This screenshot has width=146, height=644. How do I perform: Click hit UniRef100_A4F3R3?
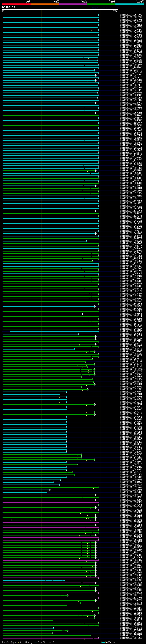[131, 90]
